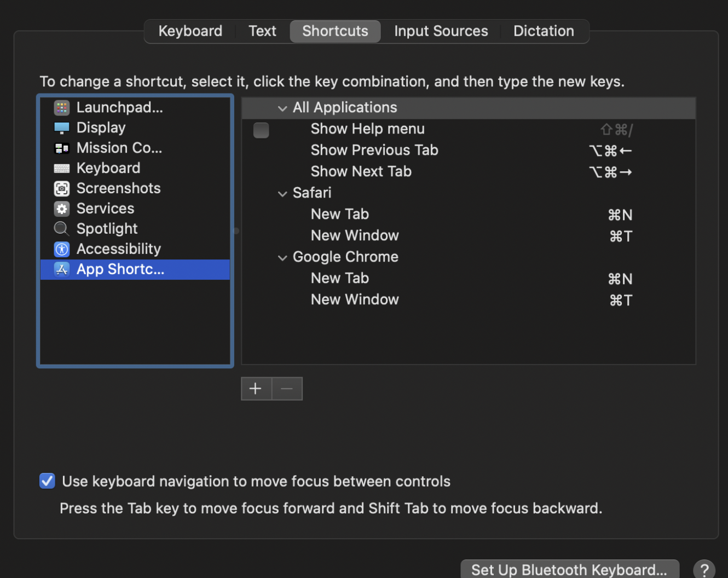Switch to the Input Sources tab
This screenshot has height=578, width=728.
[441, 31]
